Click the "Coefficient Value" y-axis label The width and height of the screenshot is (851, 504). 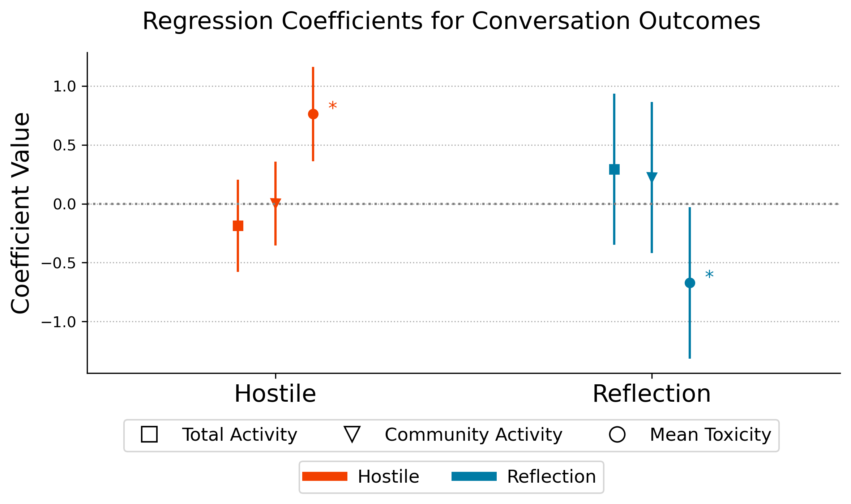(x=20, y=213)
